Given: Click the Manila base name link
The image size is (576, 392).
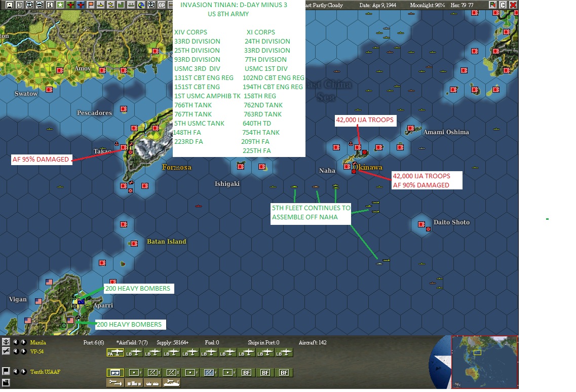Looking at the screenshot, I should (38, 342).
